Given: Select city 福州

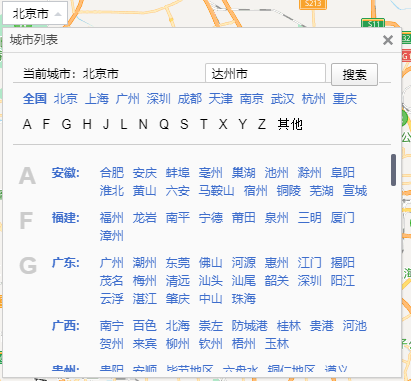Looking at the screenshot, I should pyautogui.click(x=112, y=218).
